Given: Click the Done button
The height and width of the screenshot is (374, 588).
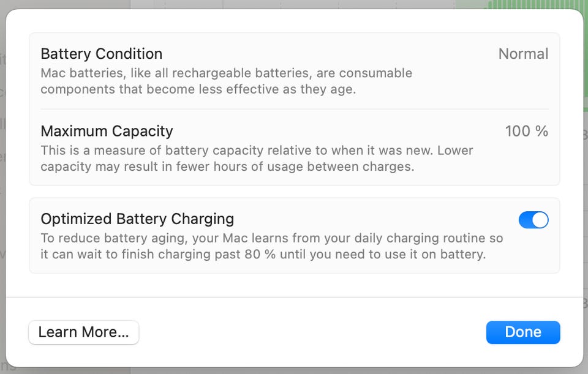Looking at the screenshot, I should coord(522,332).
